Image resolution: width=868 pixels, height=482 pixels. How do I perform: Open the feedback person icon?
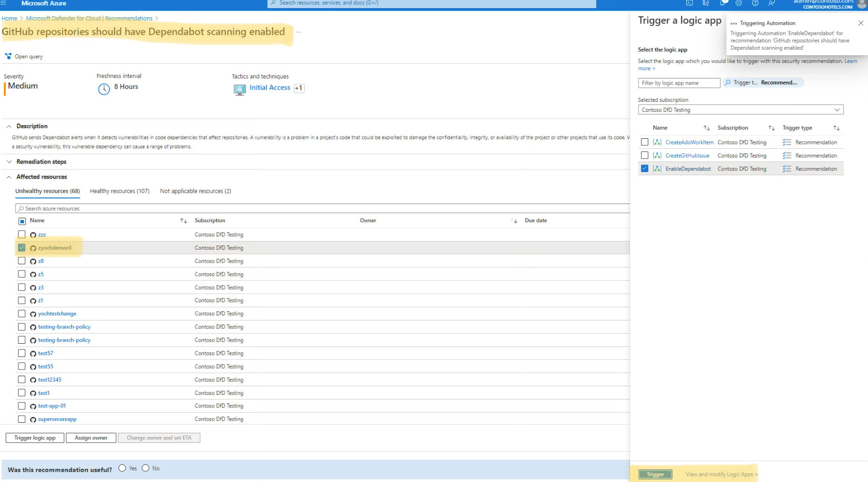pyautogui.click(x=771, y=3)
